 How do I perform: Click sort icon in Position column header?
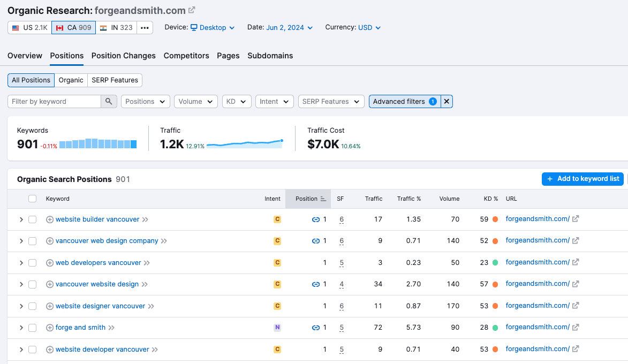tap(323, 199)
